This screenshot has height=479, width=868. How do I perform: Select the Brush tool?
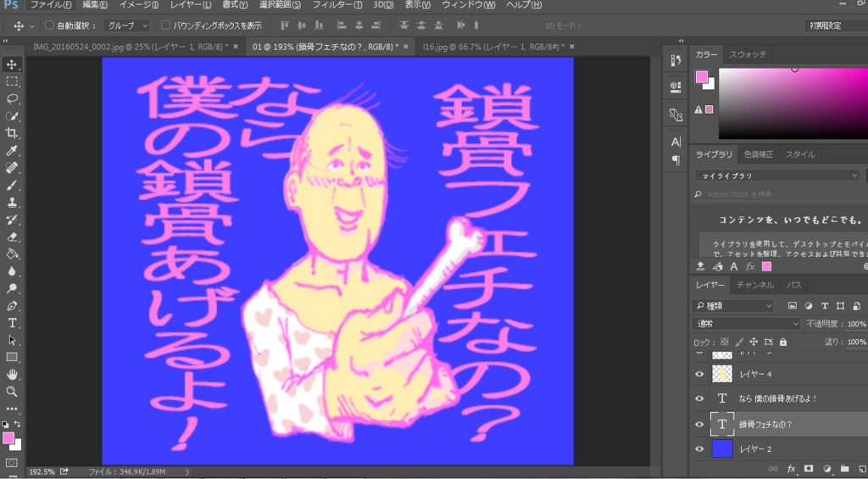(12, 185)
